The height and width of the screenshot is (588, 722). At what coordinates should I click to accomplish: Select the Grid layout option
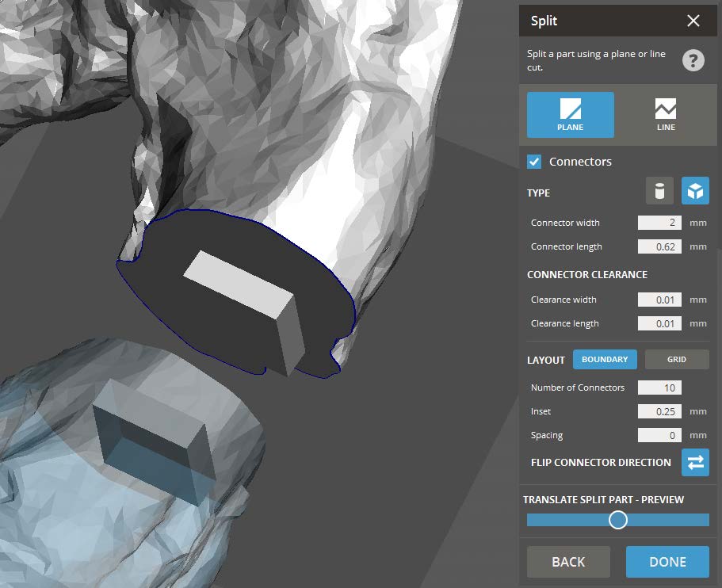pos(676,360)
